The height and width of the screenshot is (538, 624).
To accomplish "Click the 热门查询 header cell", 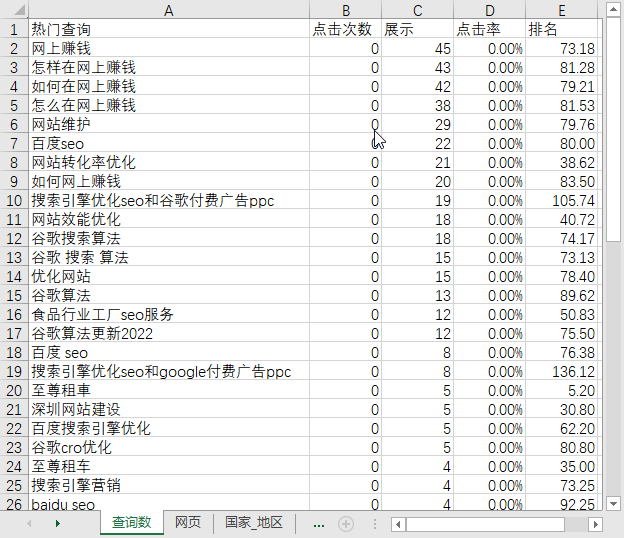I will 169,29.
